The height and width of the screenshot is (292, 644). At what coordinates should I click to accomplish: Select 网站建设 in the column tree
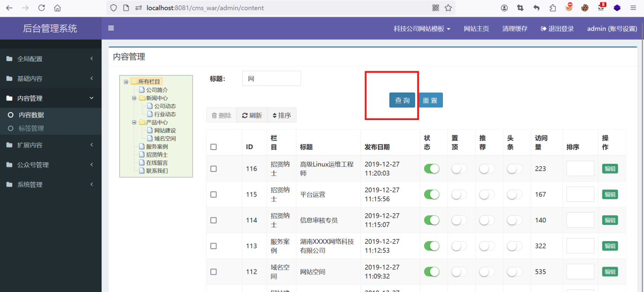[165, 131]
